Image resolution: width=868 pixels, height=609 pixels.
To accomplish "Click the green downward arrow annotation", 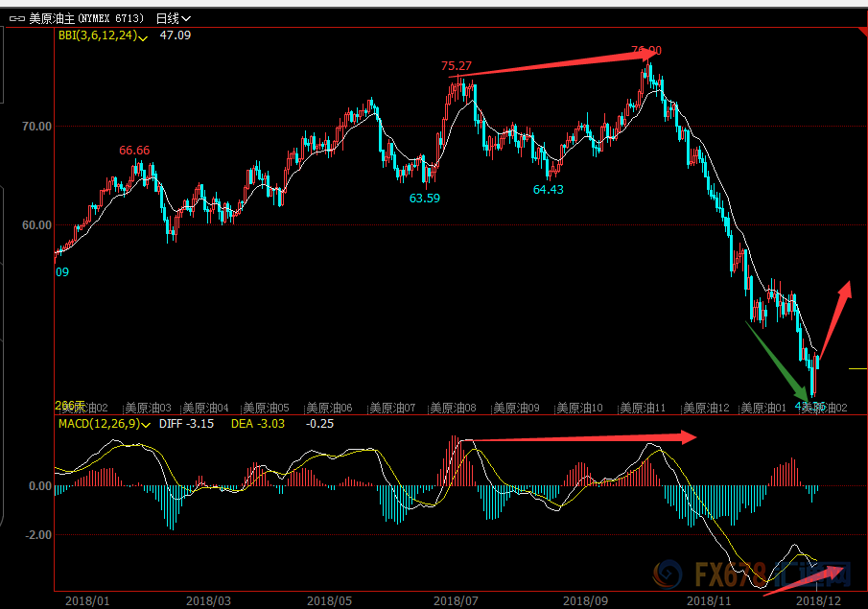I will [777, 361].
